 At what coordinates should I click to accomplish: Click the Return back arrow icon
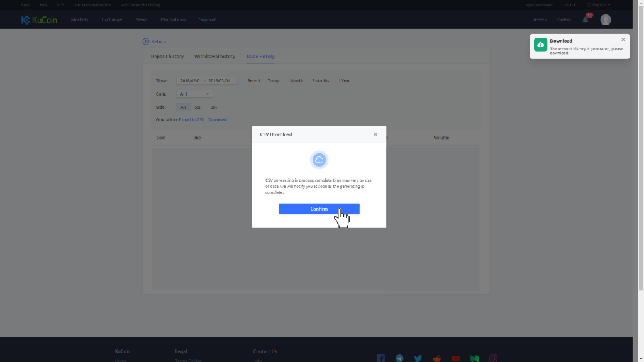coord(146,41)
